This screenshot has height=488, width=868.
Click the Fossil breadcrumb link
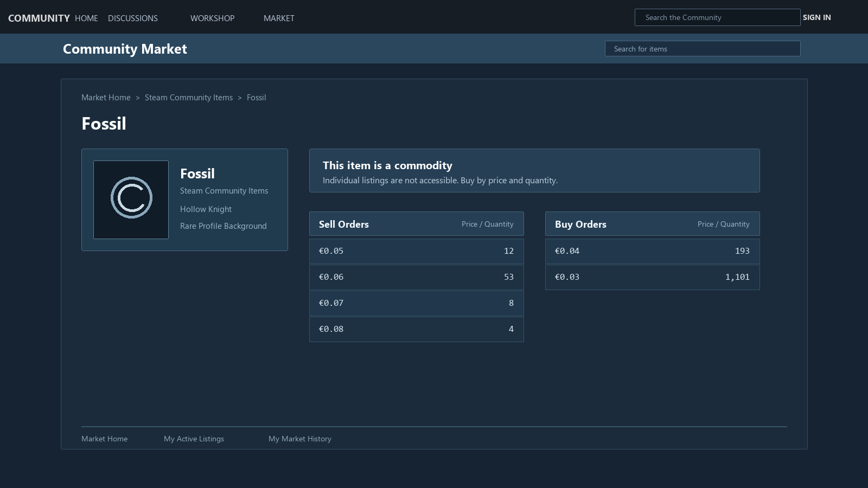pos(256,98)
